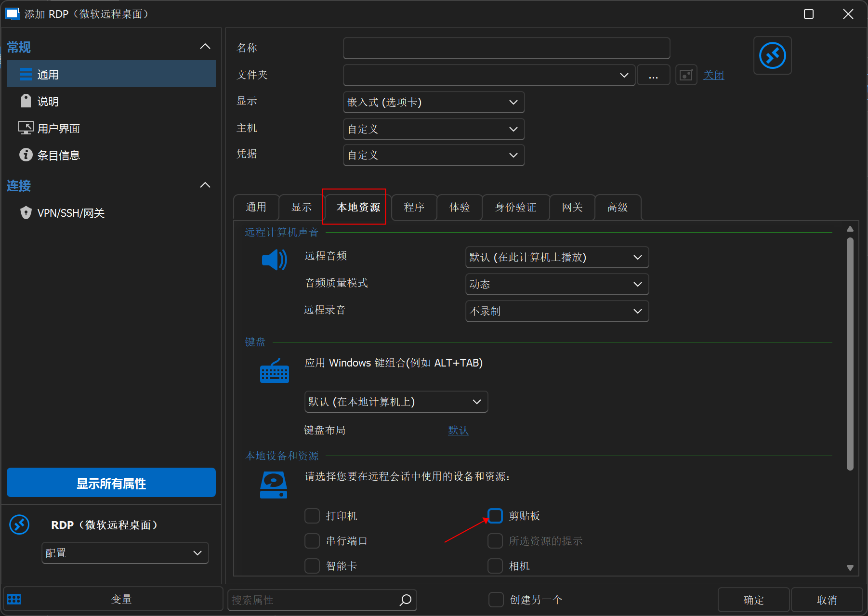Expand the 音频质量模式 dropdown

pos(557,285)
